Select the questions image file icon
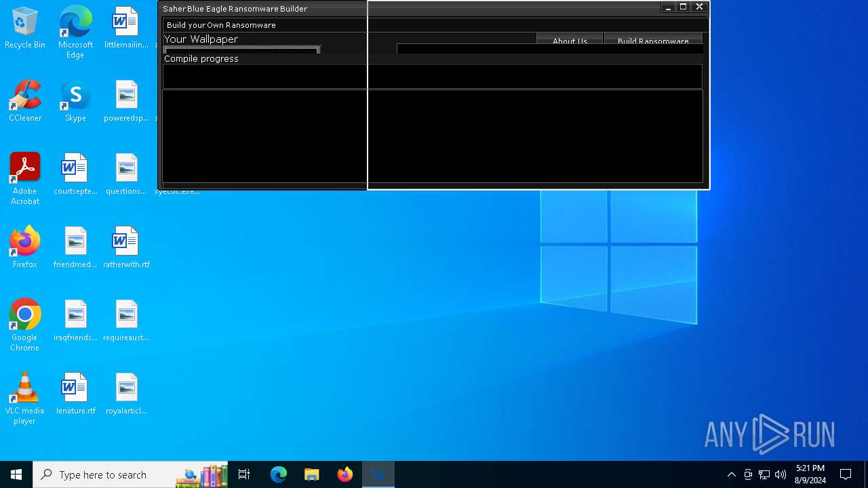The image size is (868, 488). pyautogui.click(x=126, y=174)
